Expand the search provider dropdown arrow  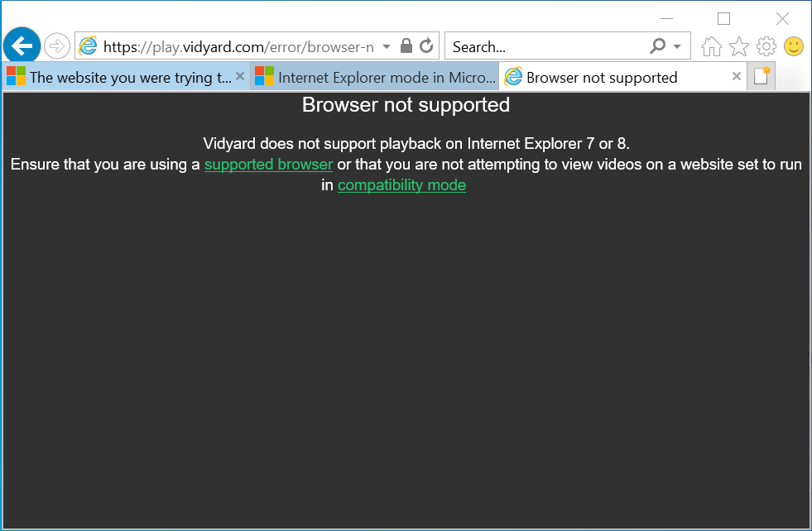[x=677, y=46]
